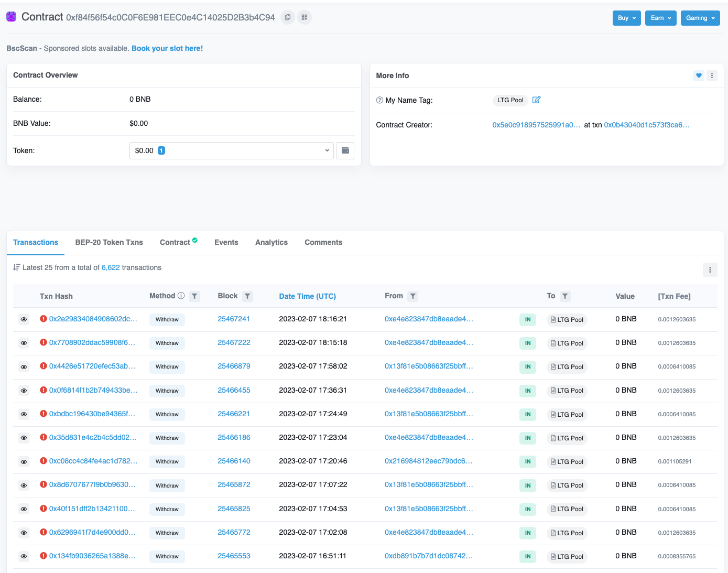Preview transaction 0xc08cc4c84fe4ac1d782 with eye icon
728x573 pixels.
[24, 462]
